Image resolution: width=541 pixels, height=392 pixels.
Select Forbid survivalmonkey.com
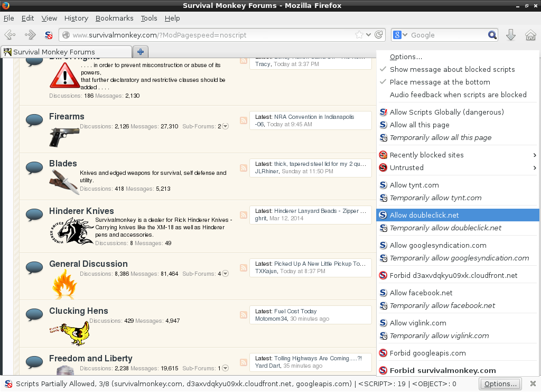point(458,370)
